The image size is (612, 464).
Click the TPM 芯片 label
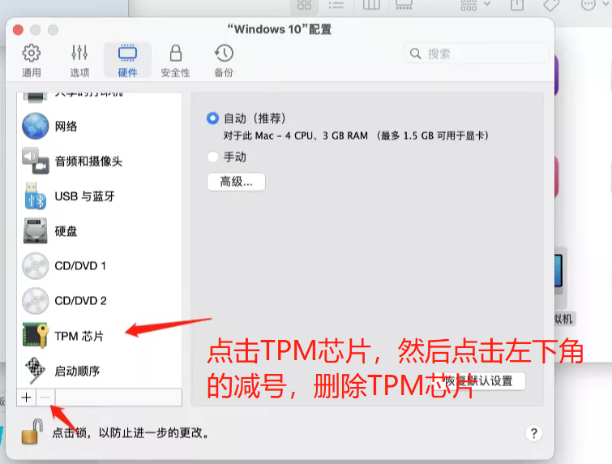click(x=79, y=336)
